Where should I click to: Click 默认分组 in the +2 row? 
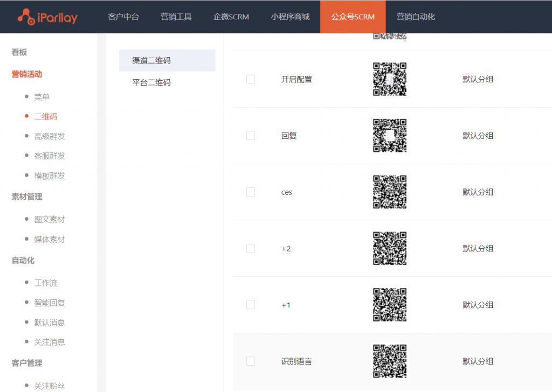pyautogui.click(x=478, y=249)
